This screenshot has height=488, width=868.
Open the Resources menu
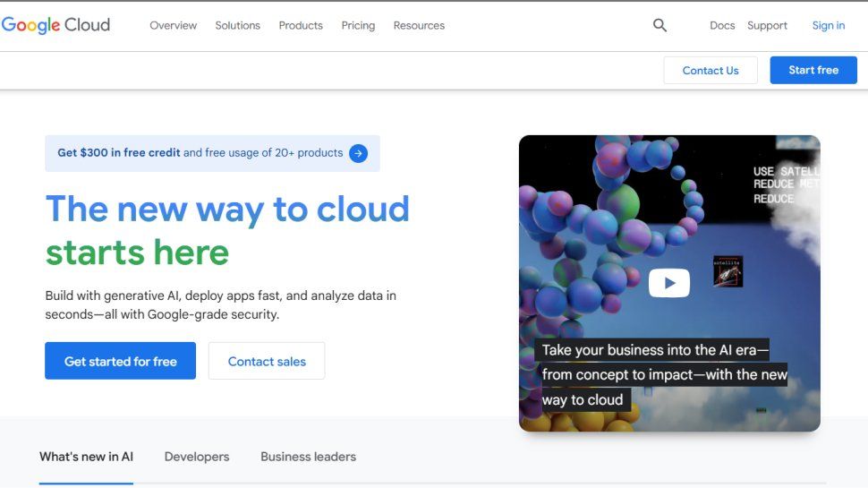pos(419,25)
